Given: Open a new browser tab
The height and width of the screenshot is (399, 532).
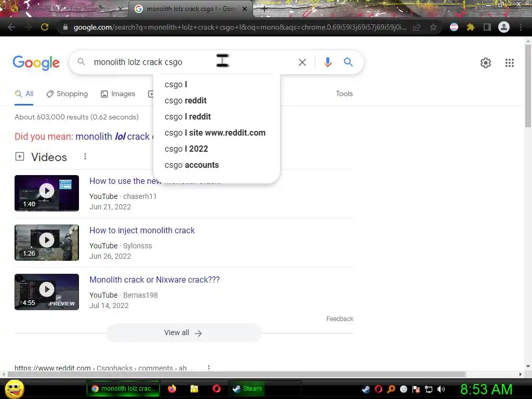Looking at the screenshot, I should point(264,9).
